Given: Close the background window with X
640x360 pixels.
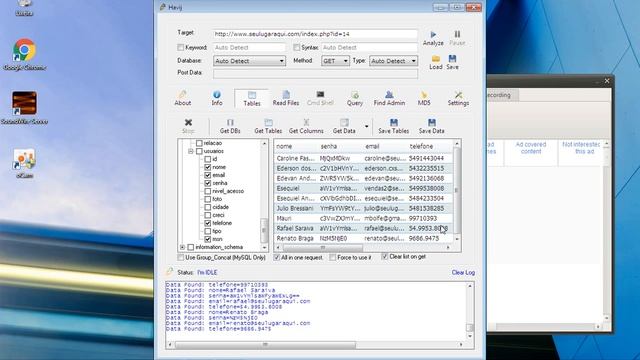Looking at the screenshot, I should pyautogui.click(x=607, y=81).
